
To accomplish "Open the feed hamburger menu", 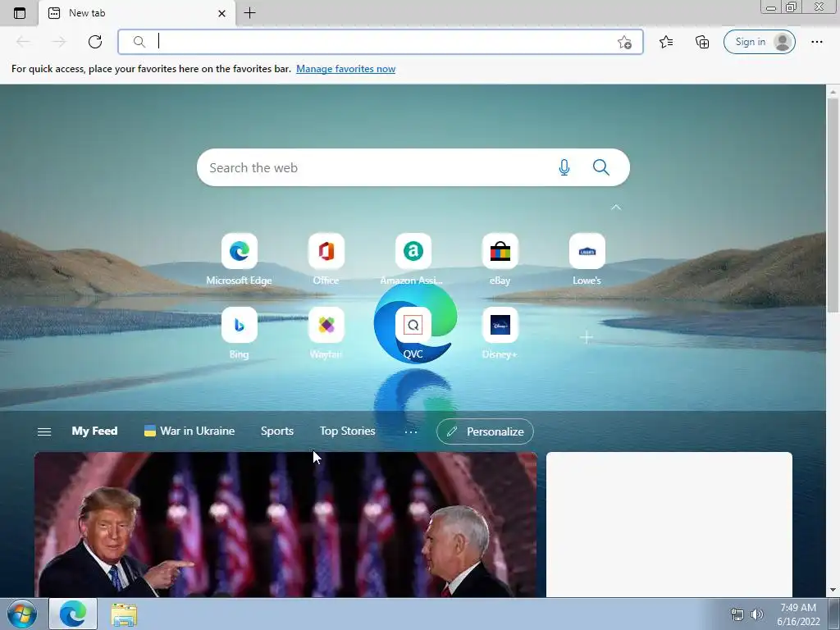I will pos(44,431).
